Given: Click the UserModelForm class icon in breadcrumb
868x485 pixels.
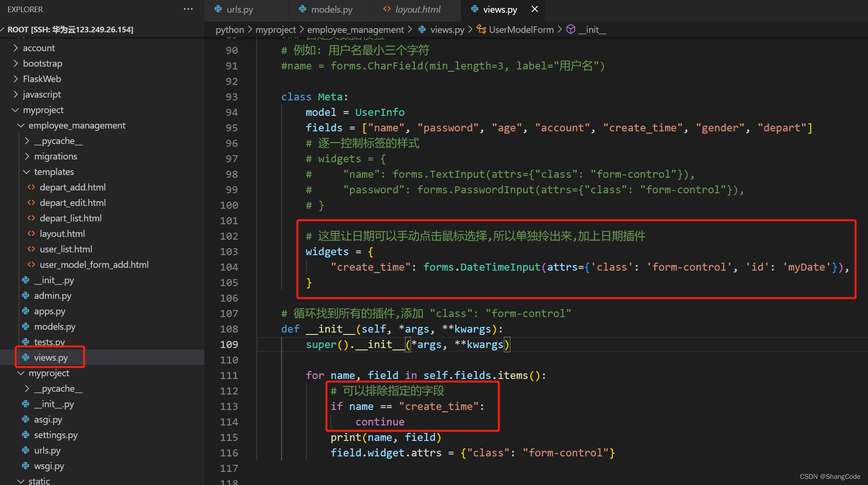Looking at the screenshot, I should coord(481,29).
